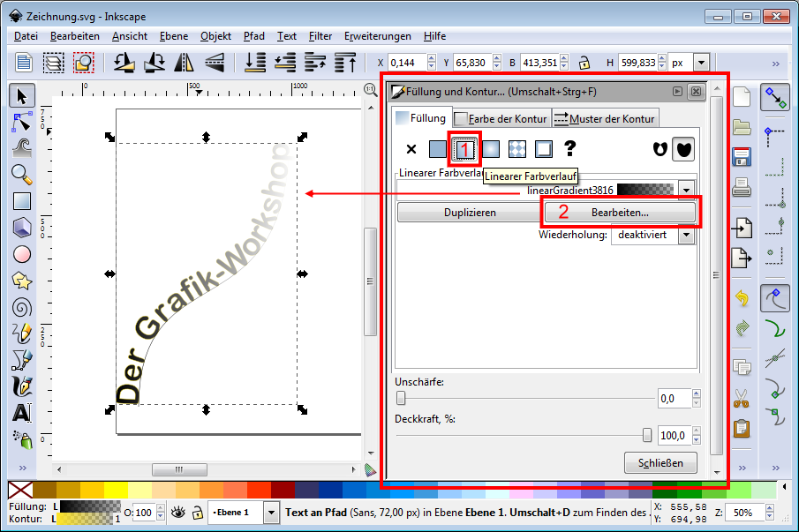Image resolution: width=799 pixels, height=532 pixels.
Task: Select Swatch fill option
Action: tap(544, 149)
